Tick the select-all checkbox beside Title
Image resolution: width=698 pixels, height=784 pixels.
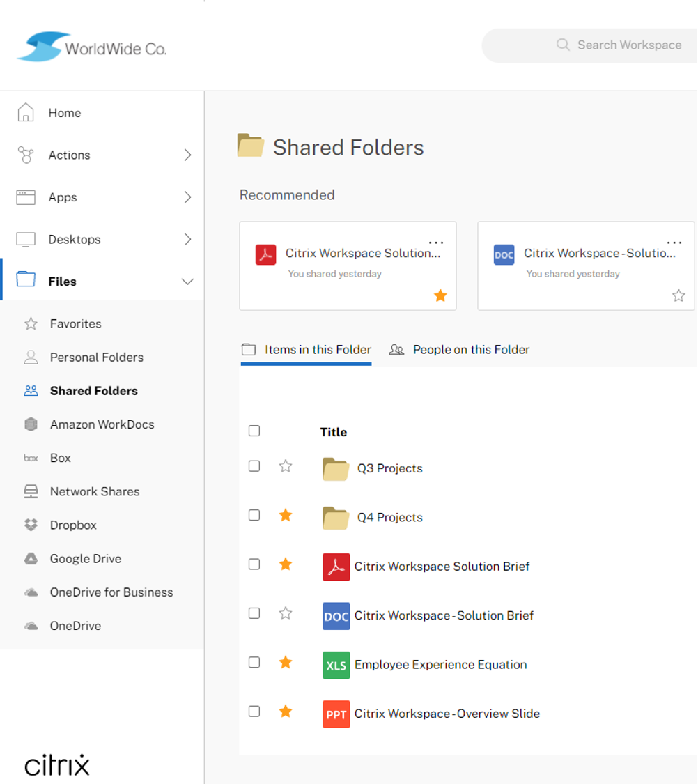point(254,431)
